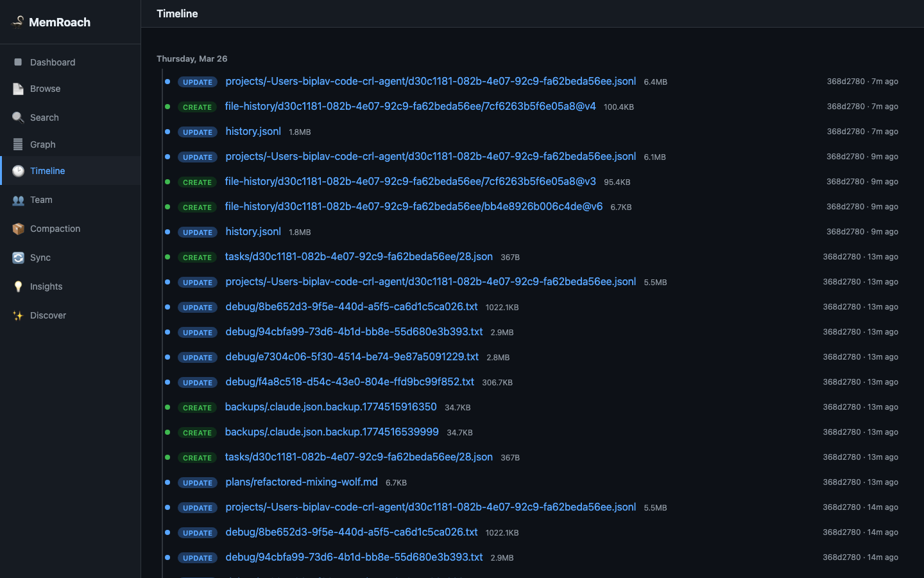Image resolution: width=924 pixels, height=578 pixels.
Task: Open backups/.claude.json.backup.1774516539999 link
Action: (332, 432)
